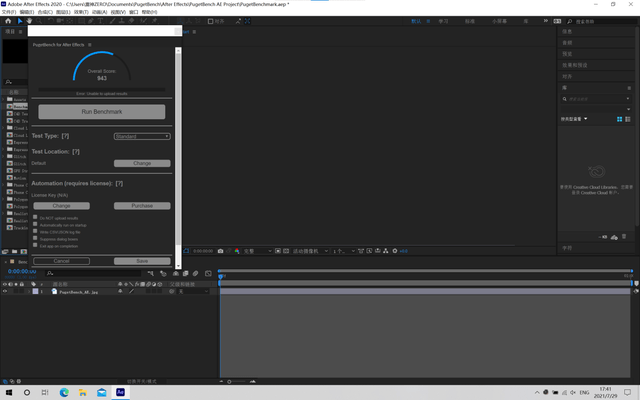The width and height of the screenshot is (640, 400).
Task: Select the Brush tool
Action: (112, 21)
